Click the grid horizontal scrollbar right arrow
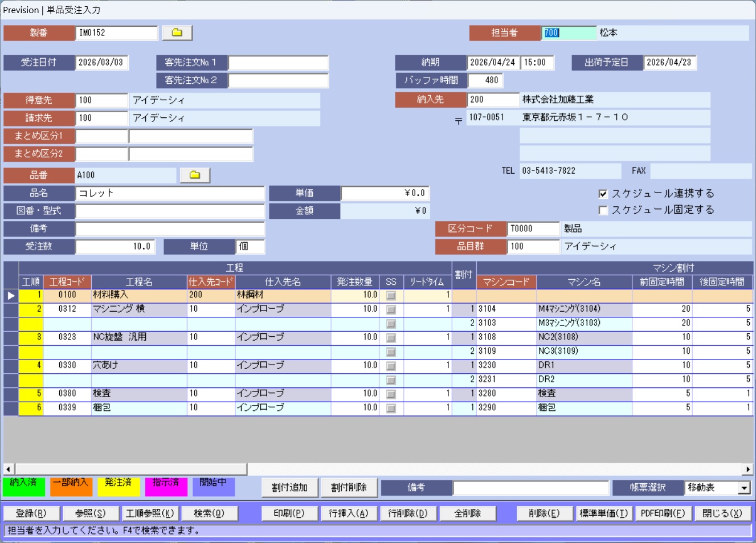The image size is (756, 543). pos(747,469)
